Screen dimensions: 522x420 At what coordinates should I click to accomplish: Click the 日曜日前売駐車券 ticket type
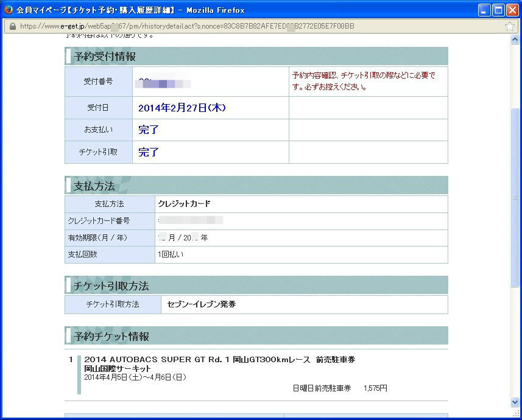click(x=322, y=388)
